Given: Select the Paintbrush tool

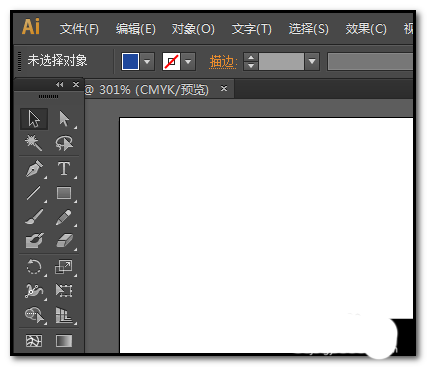Looking at the screenshot, I should pyautogui.click(x=34, y=217).
